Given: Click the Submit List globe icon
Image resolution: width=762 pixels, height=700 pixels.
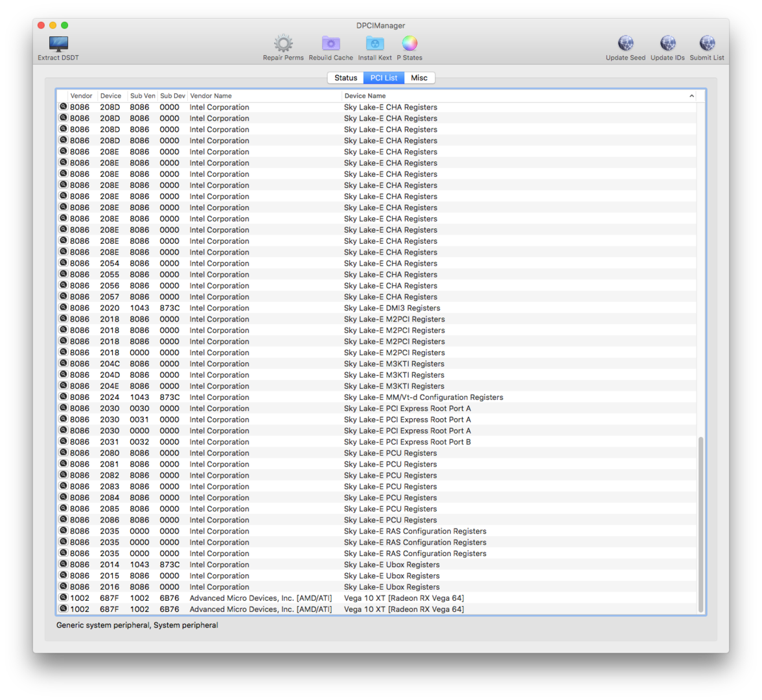Looking at the screenshot, I should 707,43.
